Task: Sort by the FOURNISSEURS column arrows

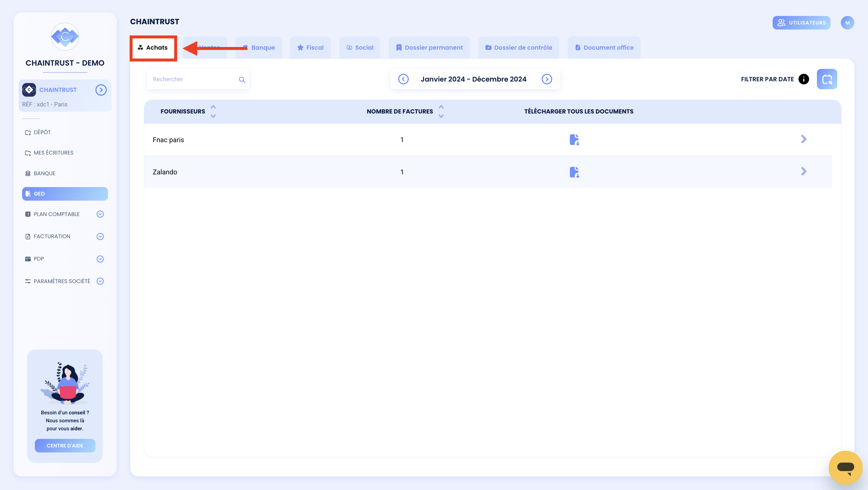Action: pyautogui.click(x=213, y=111)
